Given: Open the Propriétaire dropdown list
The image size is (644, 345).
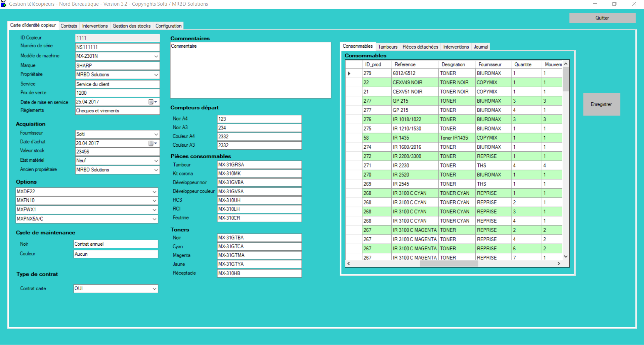Looking at the screenshot, I should 156,75.
